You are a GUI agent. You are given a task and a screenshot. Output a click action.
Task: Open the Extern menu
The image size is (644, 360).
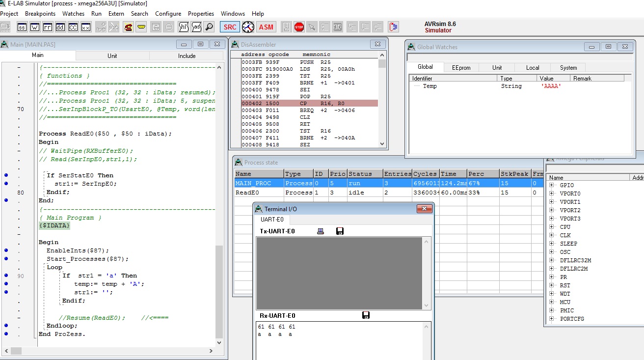(x=116, y=14)
